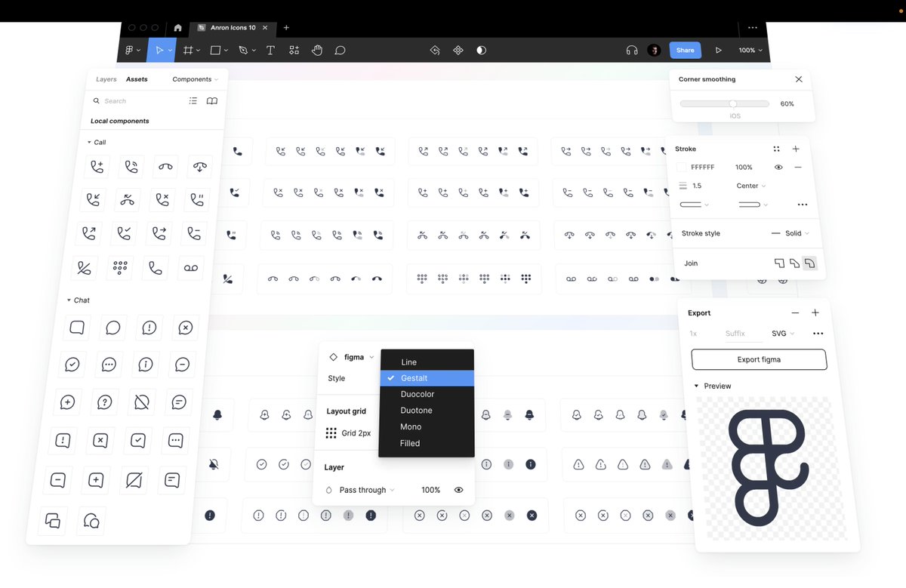Click the create component icon in toolbar
This screenshot has width=906, height=588.
[x=458, y=51]
